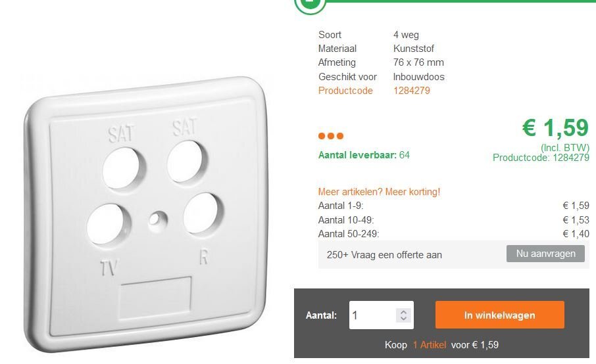Add item with In winkelwagen button
This screenshot has width=596, height=364.
pyautogui.click(x=499, y=315)
